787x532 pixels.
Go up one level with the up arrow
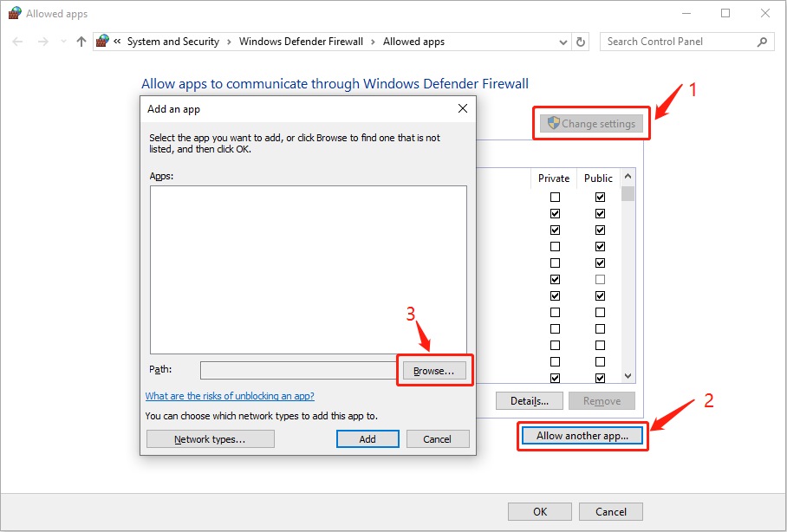81,42
